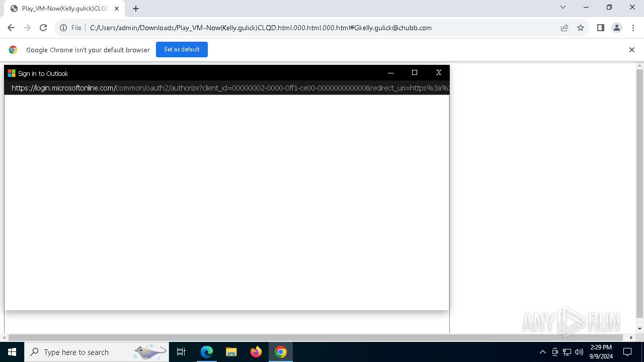The image size is (644, 362).
Task: Open network icon in system tray
Action: (567, 352)
